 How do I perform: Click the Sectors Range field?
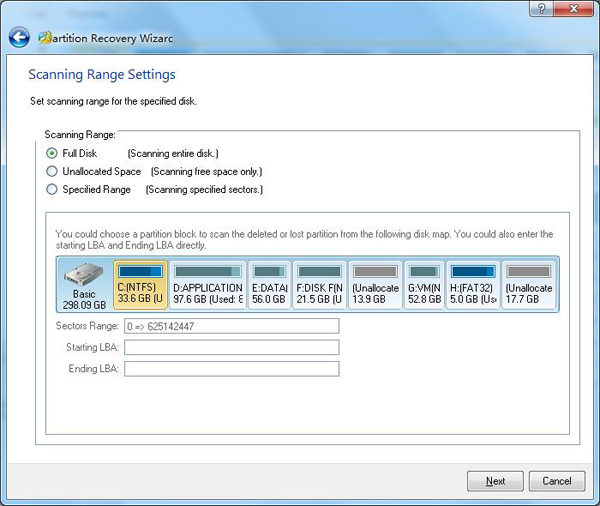(x=232, y=326)
